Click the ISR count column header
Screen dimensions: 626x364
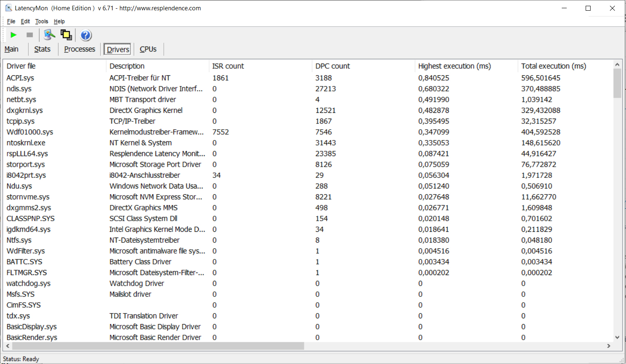pos(228,66)
